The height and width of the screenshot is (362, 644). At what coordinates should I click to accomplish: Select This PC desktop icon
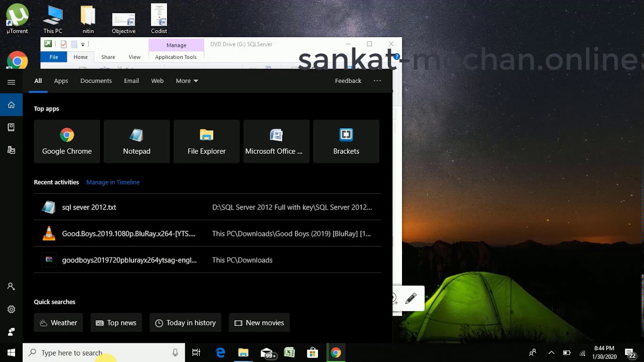[52, 19]
